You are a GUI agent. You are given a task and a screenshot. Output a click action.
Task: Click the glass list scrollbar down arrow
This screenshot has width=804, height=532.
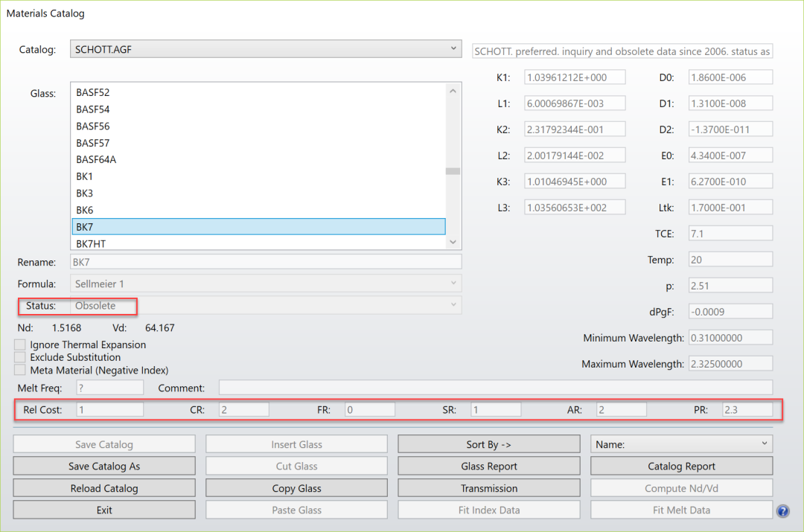coord(453,241)
